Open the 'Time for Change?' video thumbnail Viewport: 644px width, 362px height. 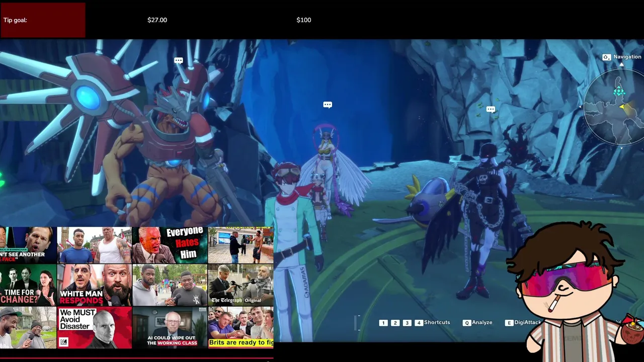point(28,285)
